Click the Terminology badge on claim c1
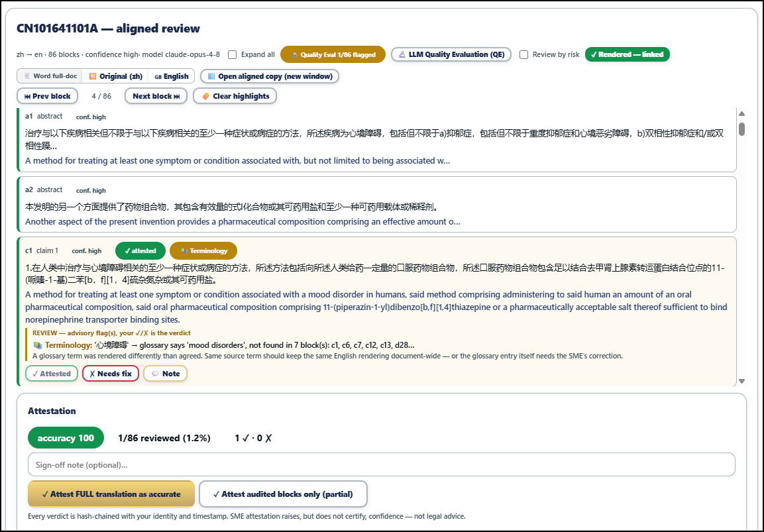The width and height of the screenshot is (764, 532). (x=203, y=251)
